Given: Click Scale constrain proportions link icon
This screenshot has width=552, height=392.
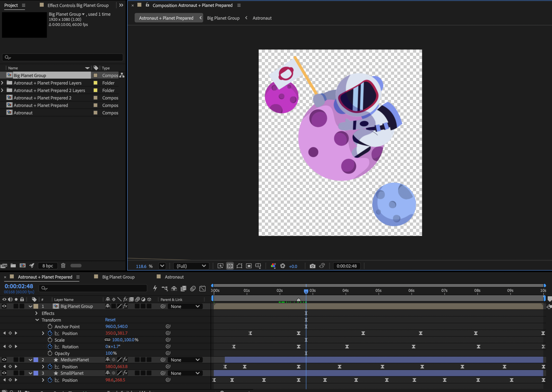Looking at the screenshot, I should click(x=107, y=340).
